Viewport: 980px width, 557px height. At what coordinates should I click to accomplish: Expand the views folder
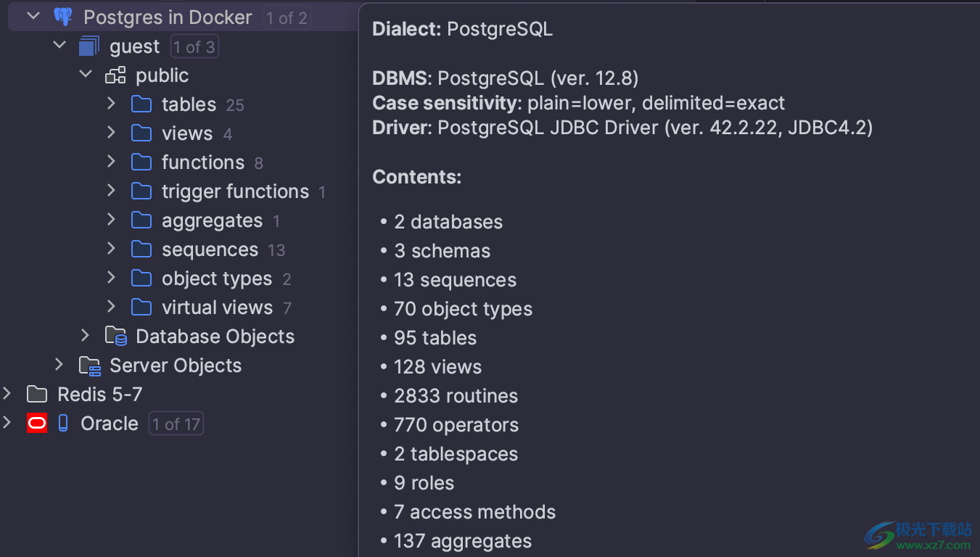coord(111,133)
